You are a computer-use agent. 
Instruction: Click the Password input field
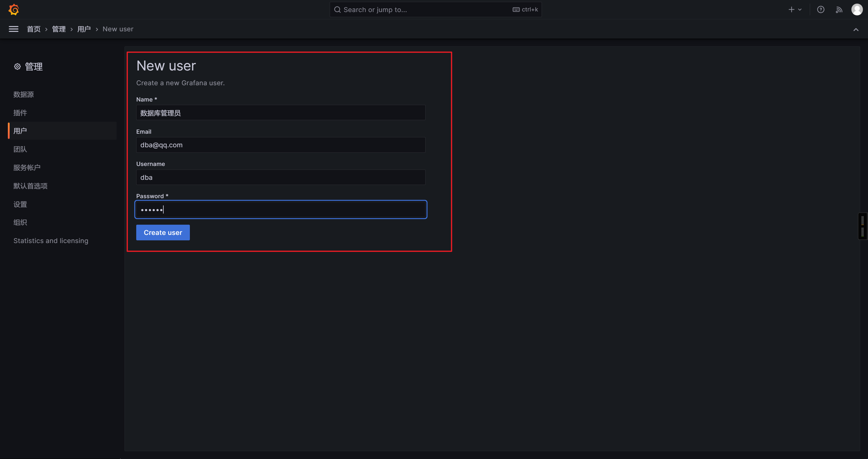281,209
